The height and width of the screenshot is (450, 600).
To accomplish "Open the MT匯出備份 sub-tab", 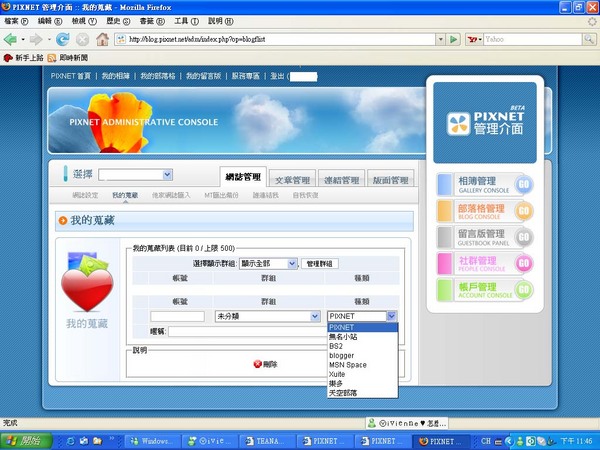I will click(x=221, y=195).
